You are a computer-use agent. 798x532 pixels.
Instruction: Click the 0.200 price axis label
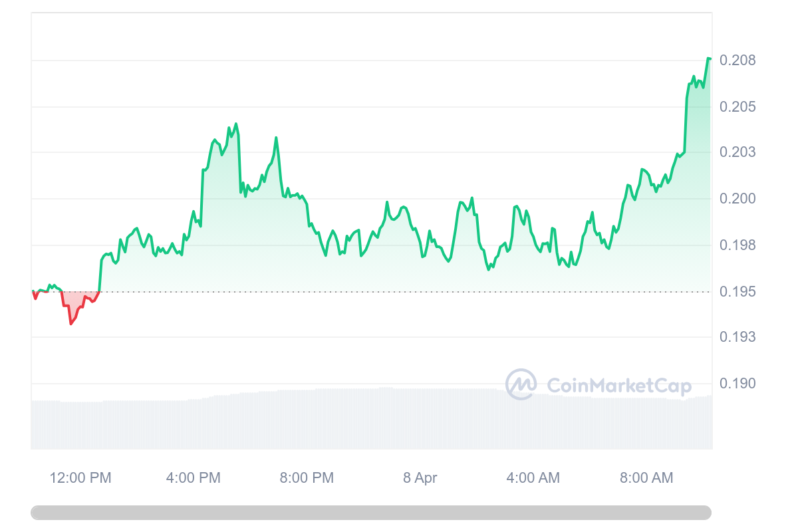click(739, 199)
